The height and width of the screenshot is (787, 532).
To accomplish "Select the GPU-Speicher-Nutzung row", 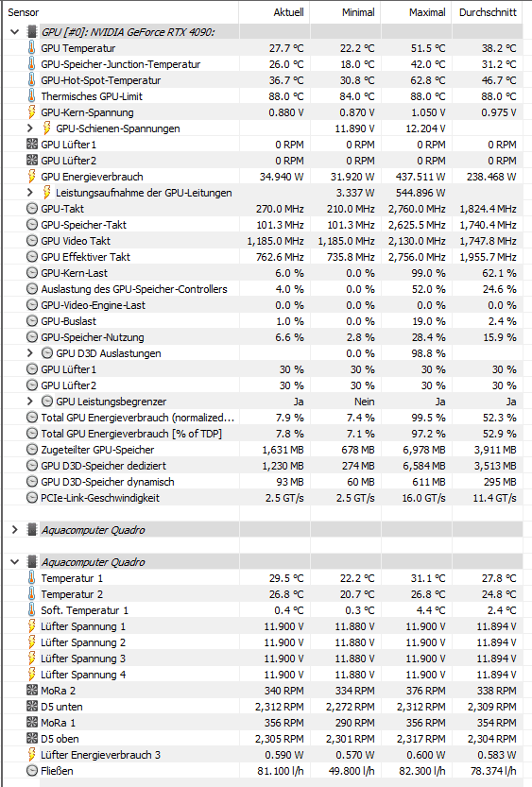I will coord(263,337).
